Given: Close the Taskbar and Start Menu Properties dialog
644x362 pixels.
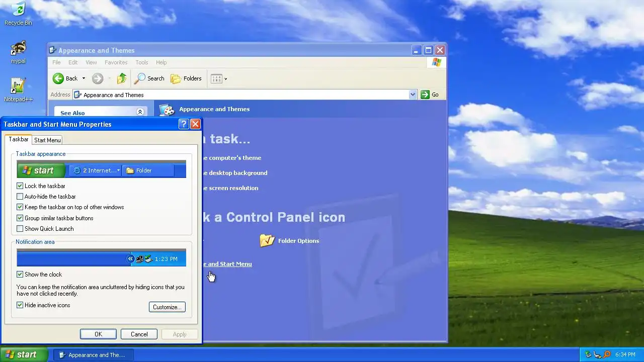Looking at the screenshot, I should [195, 124].
